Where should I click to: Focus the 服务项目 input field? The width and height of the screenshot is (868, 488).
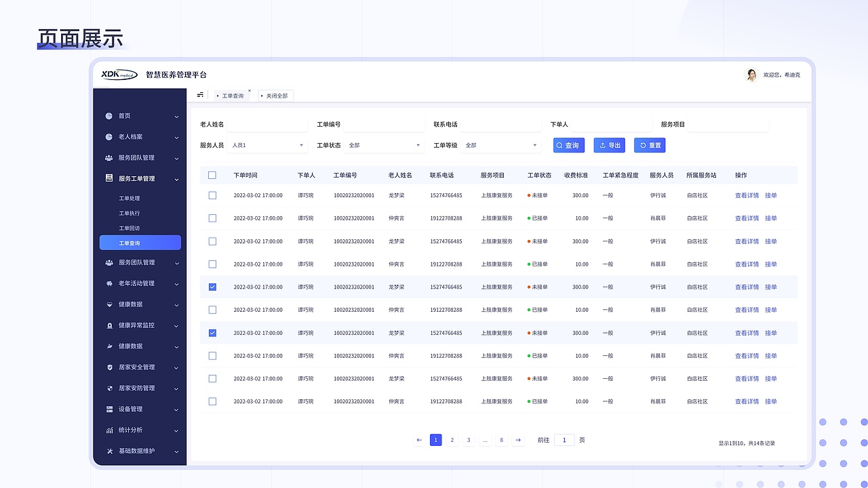click(728, 125)
